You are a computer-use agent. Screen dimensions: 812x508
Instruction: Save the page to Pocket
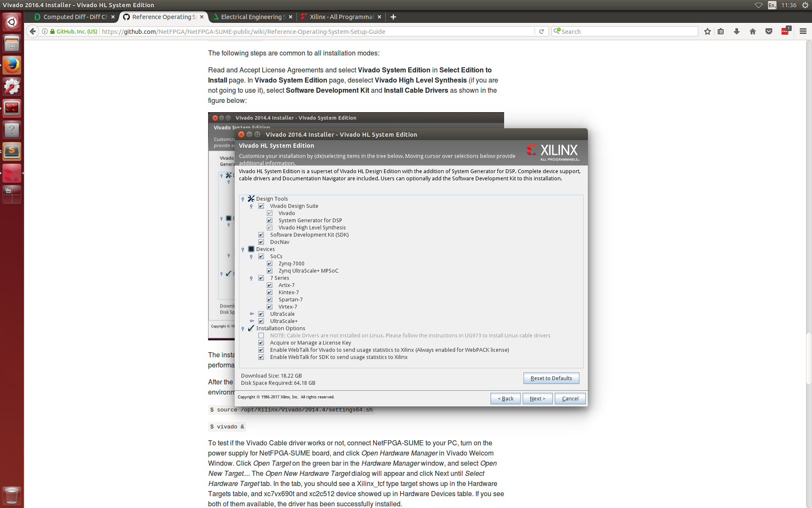(x=769, y=31)
